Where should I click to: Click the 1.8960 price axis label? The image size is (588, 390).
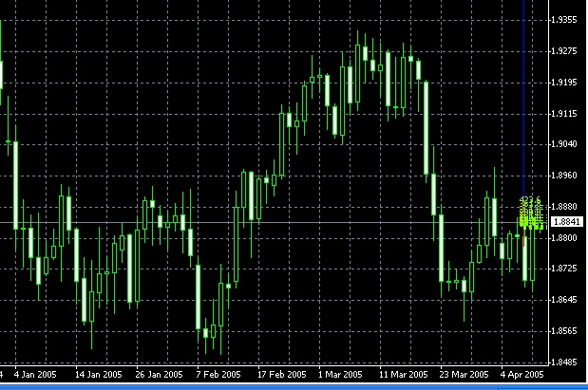[x=564, y=176]
